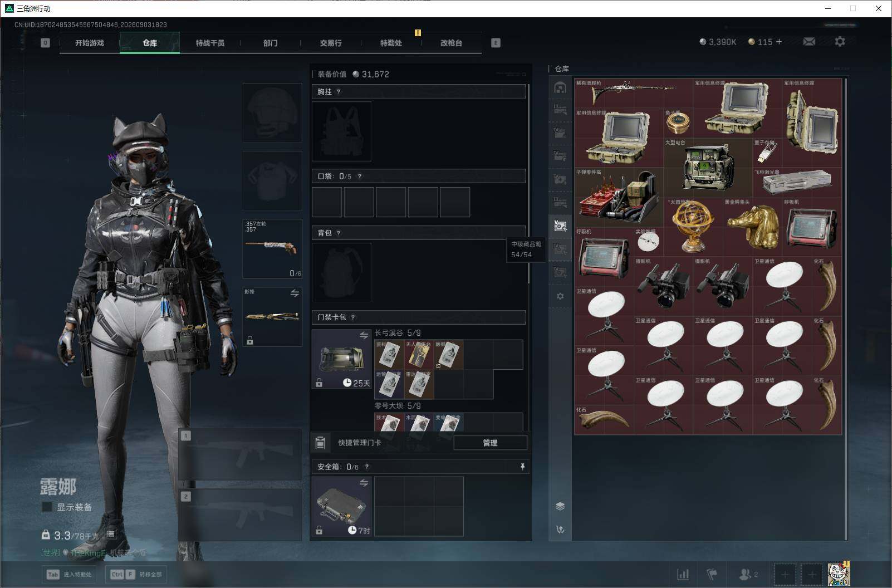The width and height of the screenshot is (892, 588).
Task: Click the swap arrows on the 影锋 slot
Action: tap(295, 293)
